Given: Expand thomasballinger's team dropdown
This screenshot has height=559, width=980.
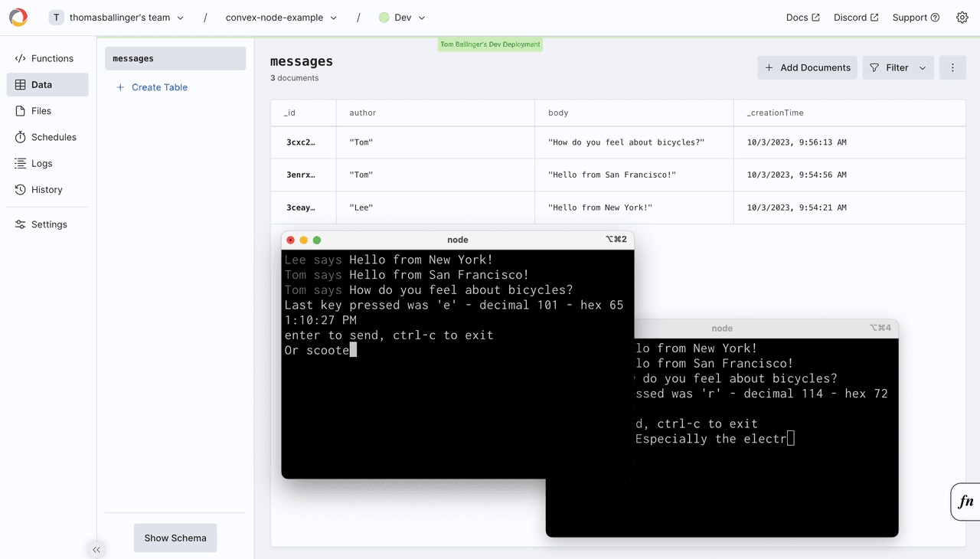Looking at the screenshot, I should (117, 18).
